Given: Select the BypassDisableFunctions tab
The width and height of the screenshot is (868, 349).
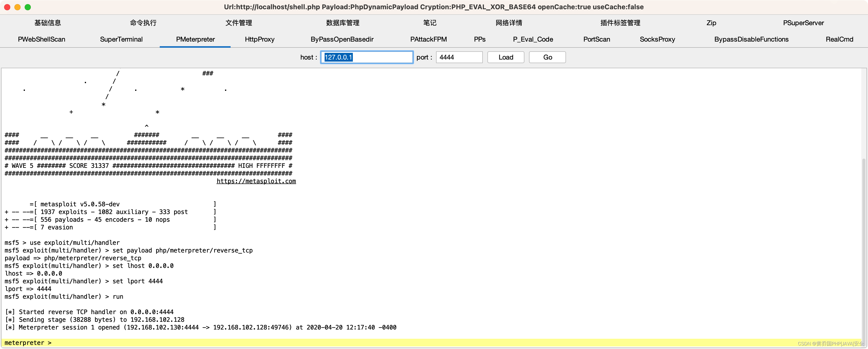Looking at the screenshot, I should [x=751, y=40].
